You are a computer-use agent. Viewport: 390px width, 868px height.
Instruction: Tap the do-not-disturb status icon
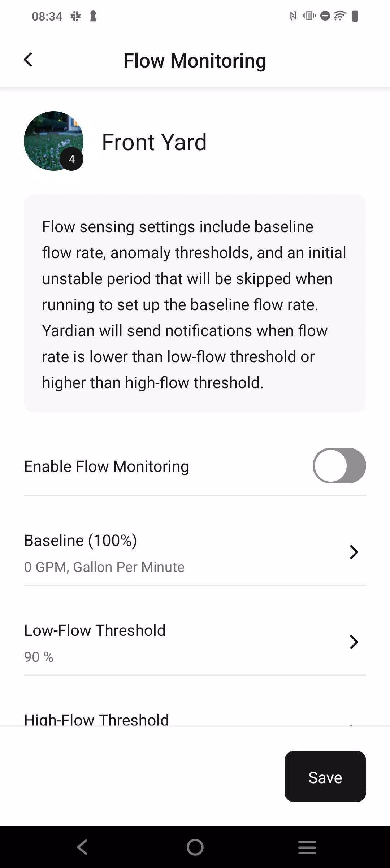pos(325,16)
